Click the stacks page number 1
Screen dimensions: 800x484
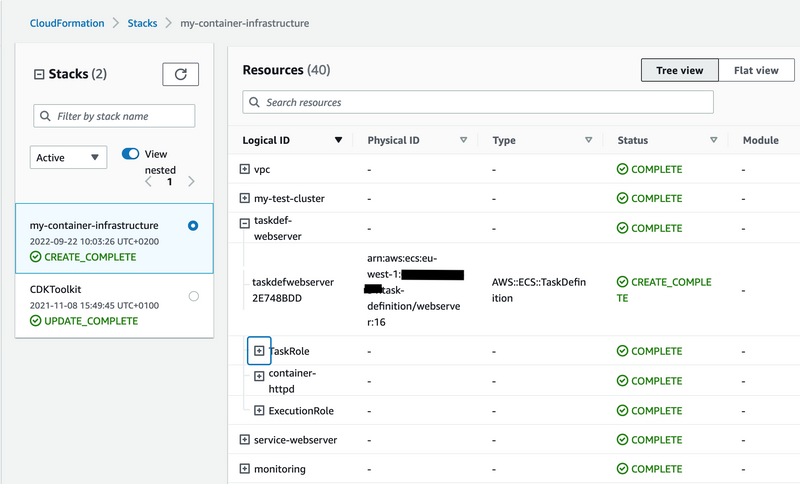pos(170,182)
